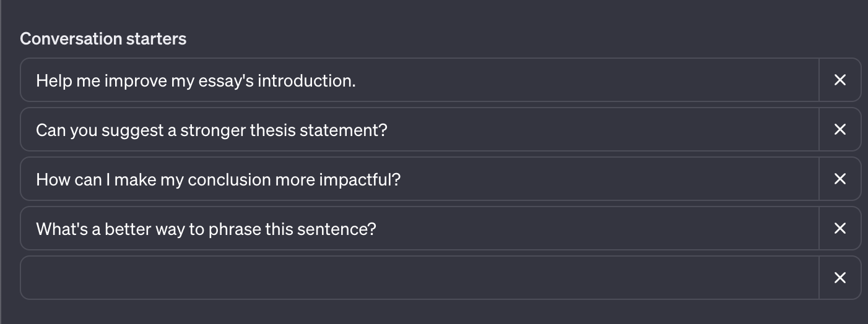Click the "Conversation starters" heading
The image size is (868, 324).
pos(103,39)
